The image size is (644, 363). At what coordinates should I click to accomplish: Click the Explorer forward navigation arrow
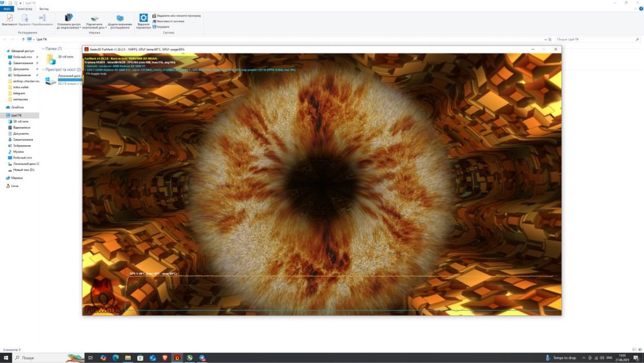(13, 39)
